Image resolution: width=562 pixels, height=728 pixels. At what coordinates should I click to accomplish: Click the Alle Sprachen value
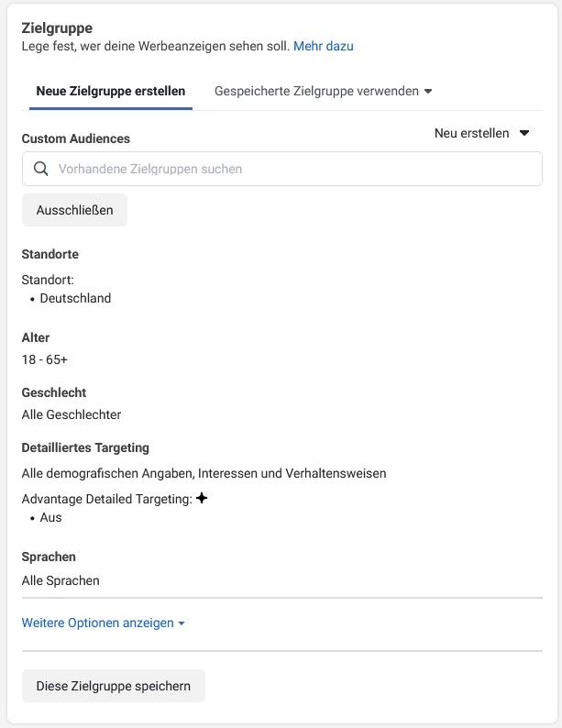[x=61, y=580]
